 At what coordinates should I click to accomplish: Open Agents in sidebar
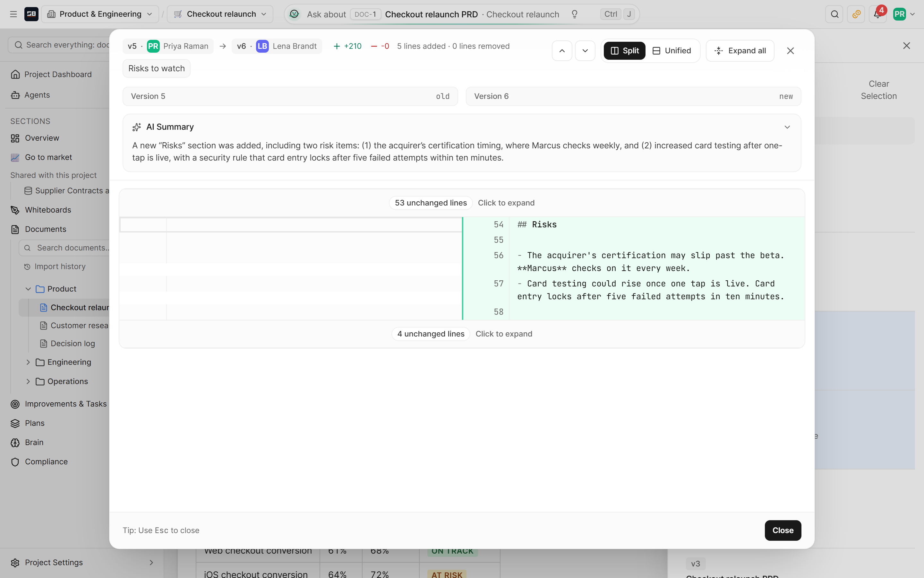coord(36,95)
